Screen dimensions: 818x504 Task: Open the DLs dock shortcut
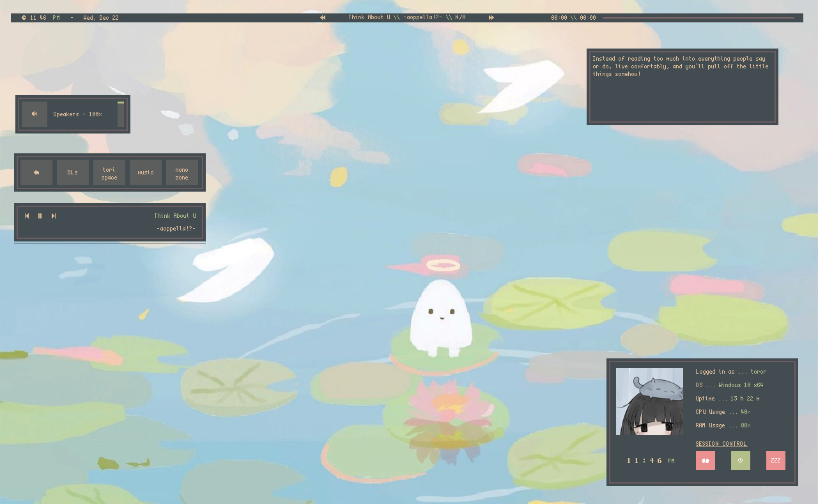coord(72,172)
